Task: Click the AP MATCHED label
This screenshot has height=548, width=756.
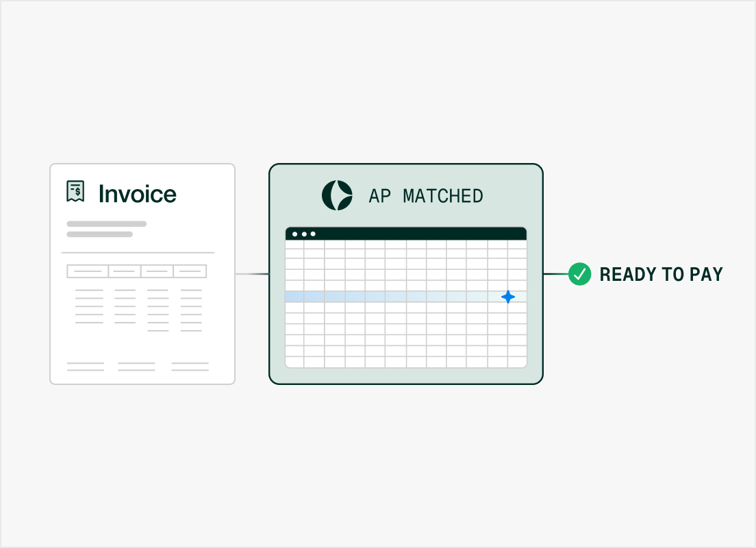Action: [426, 196]
